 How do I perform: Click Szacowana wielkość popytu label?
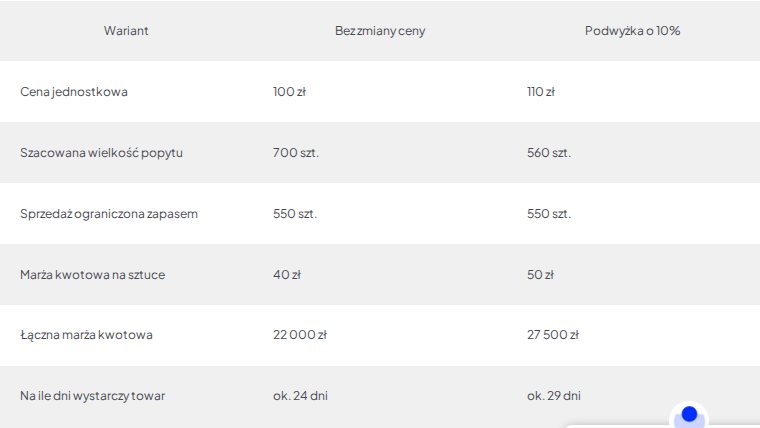(101, 153)
